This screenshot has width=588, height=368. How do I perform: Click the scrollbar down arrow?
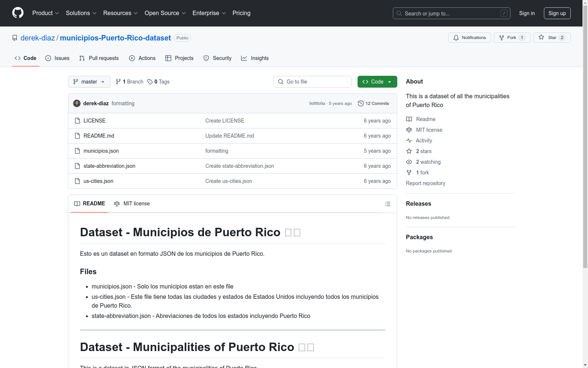point(585,365)
